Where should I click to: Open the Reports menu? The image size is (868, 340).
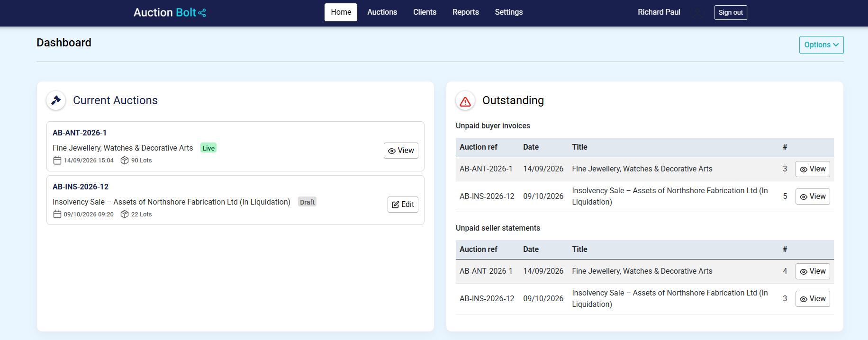pyautogui.click(x=465, y=12)
